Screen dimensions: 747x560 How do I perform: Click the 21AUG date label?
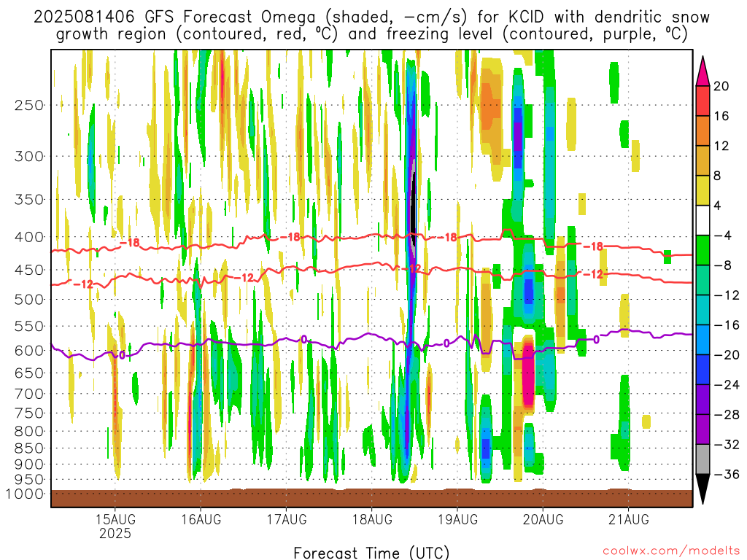coord(629,519)
